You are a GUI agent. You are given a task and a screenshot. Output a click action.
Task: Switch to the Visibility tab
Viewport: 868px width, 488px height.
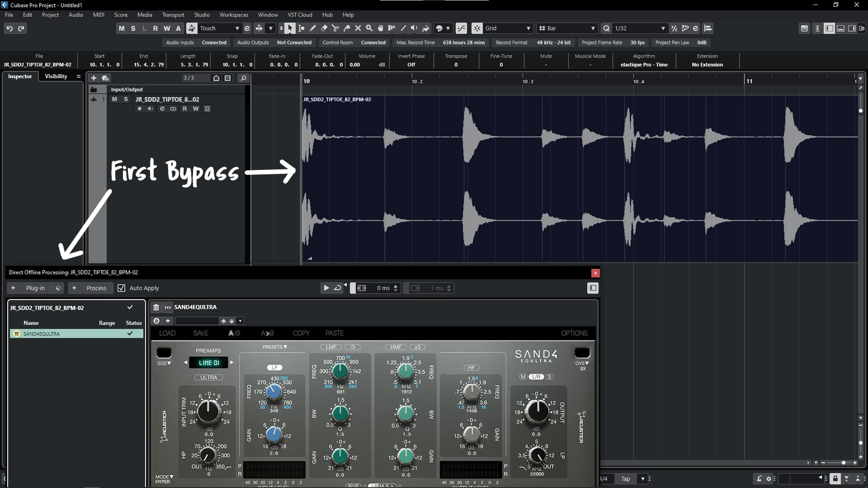pos(56,76)
